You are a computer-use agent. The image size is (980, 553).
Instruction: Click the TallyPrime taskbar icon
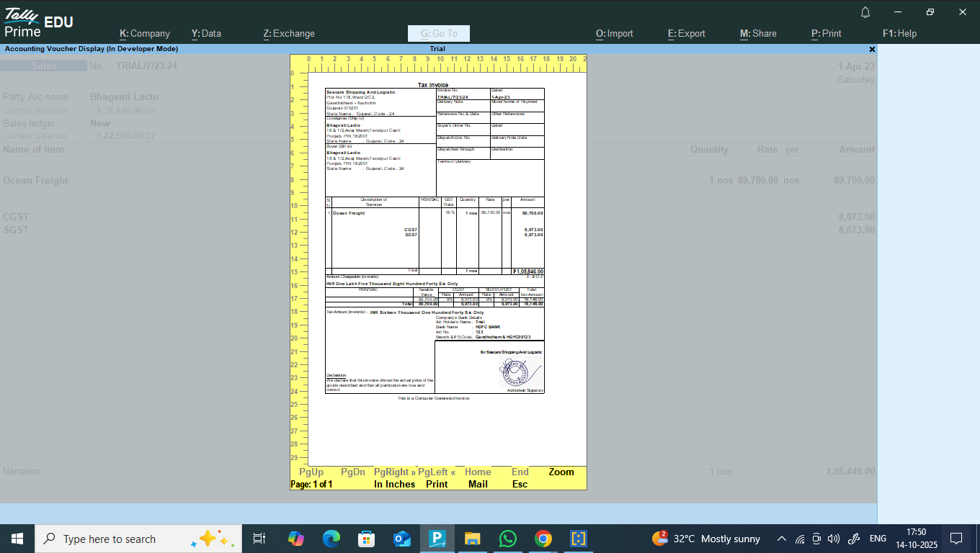point(437,539)
